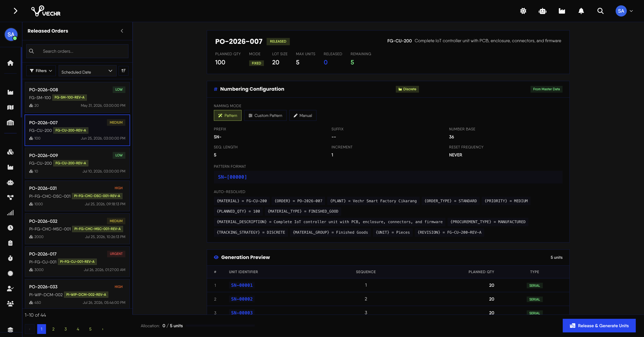Click unit identifier SN-00001

tap(242, 285)
